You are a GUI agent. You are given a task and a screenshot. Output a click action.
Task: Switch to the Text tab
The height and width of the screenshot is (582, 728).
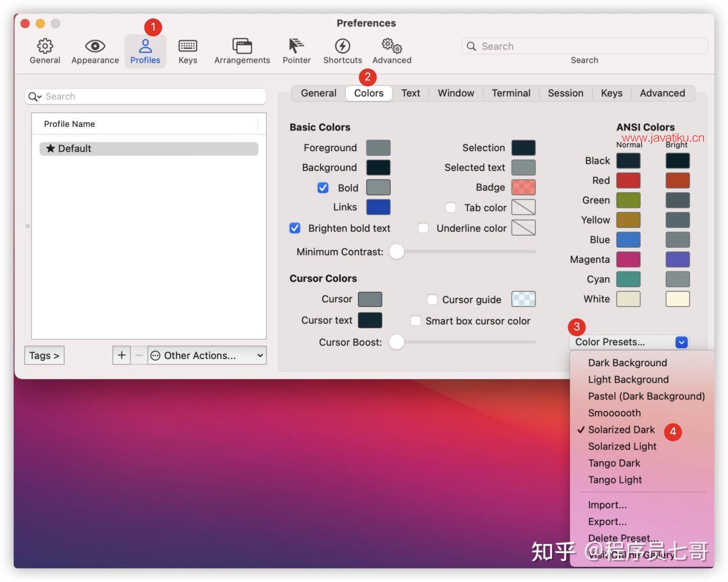pyautogui.click(x=411, y=93)
